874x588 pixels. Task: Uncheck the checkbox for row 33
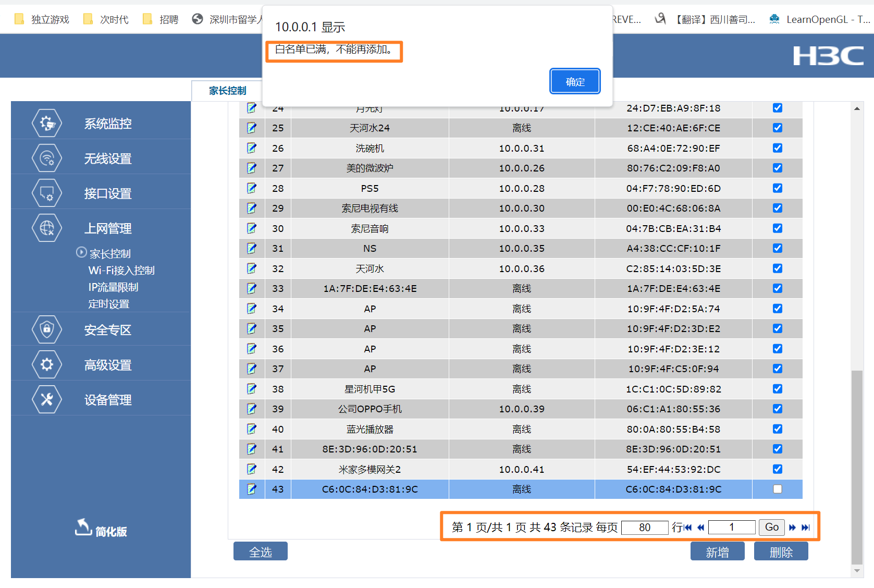click(x=778, y=288)
